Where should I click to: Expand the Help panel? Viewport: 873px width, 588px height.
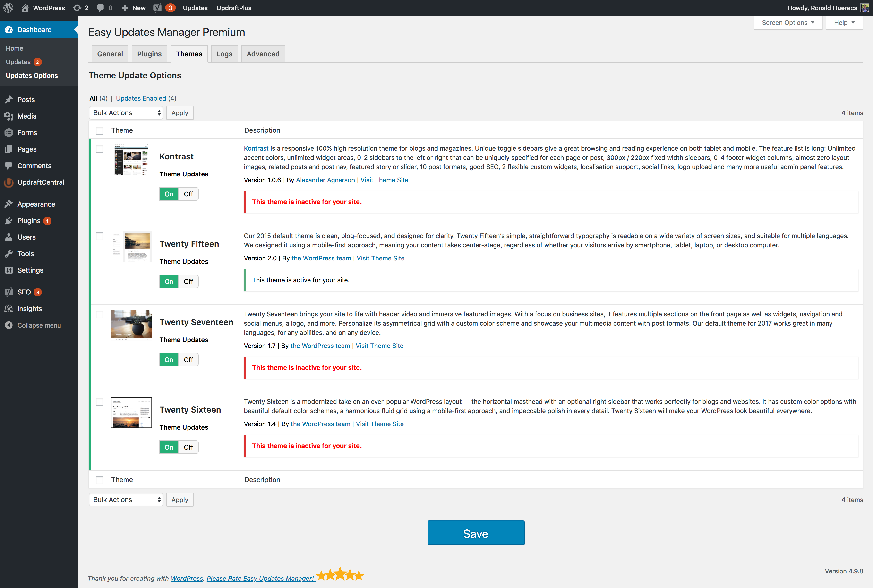click(x=845, y=23)
